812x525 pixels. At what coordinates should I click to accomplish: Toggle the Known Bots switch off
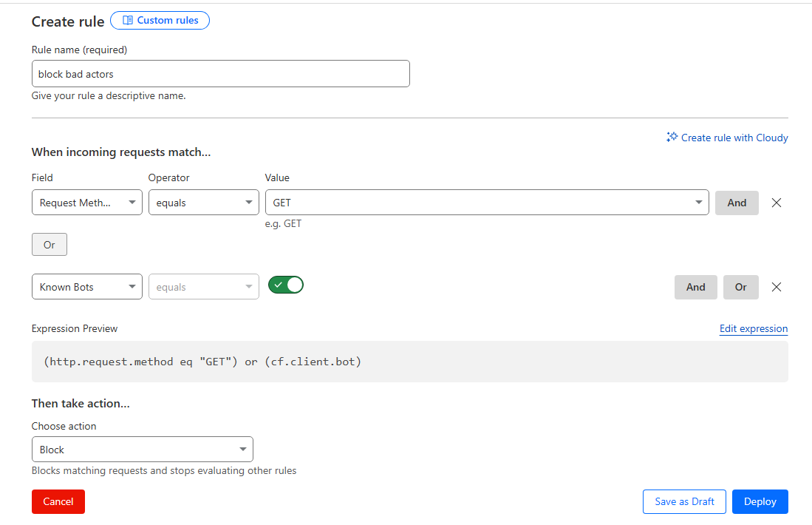point(286,285)
